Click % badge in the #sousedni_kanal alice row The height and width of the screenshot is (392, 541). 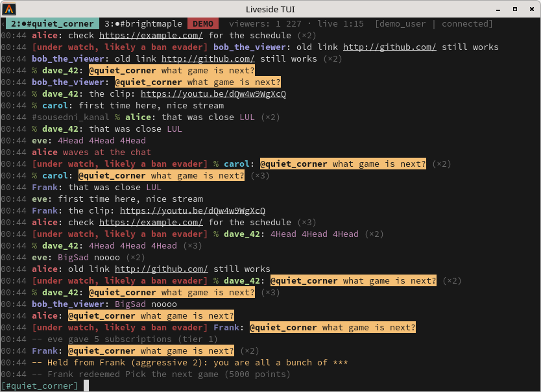click(117, 117)
